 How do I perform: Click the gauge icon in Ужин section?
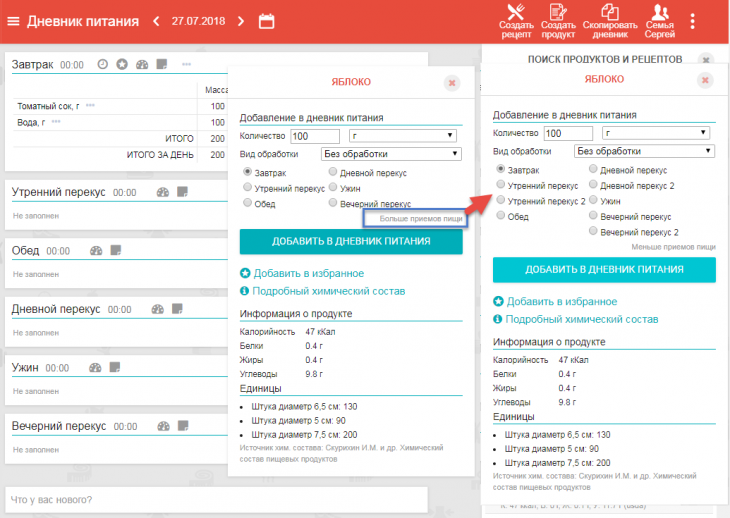(x=96, y=367)
